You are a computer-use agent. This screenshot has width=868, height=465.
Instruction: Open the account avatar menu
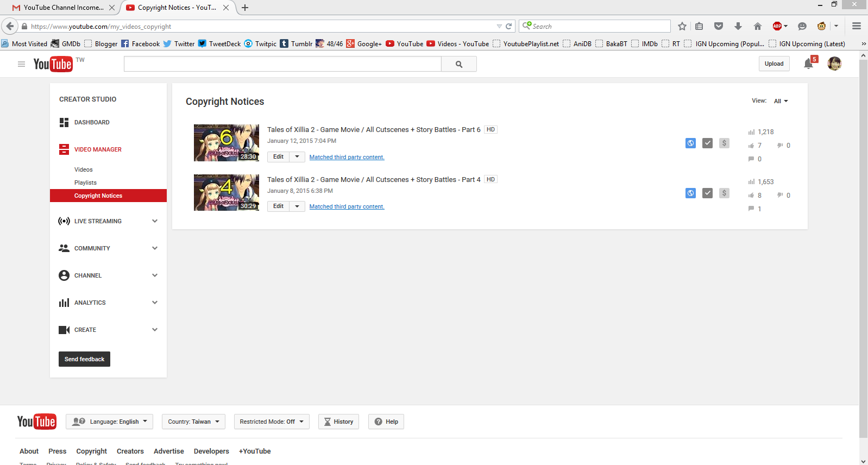834,64
